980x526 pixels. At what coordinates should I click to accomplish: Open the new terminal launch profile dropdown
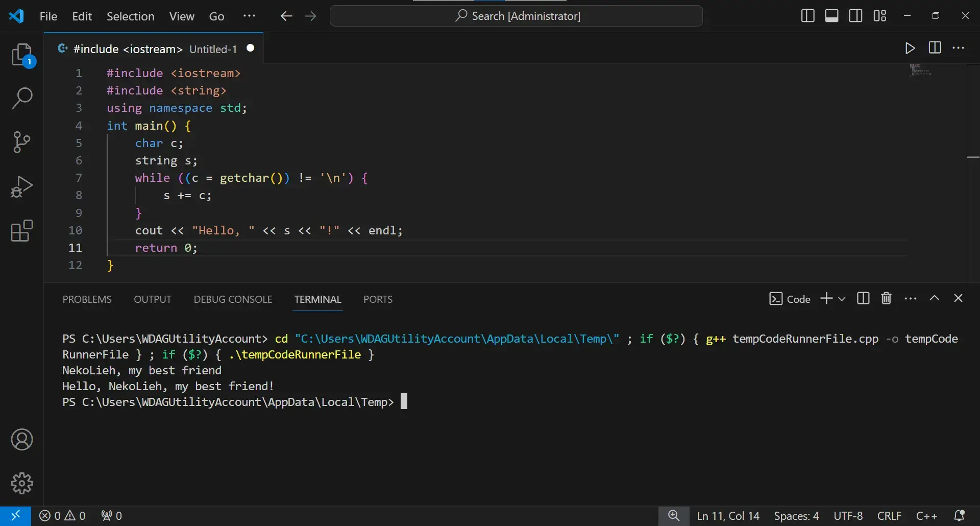[x=842, y=299]
